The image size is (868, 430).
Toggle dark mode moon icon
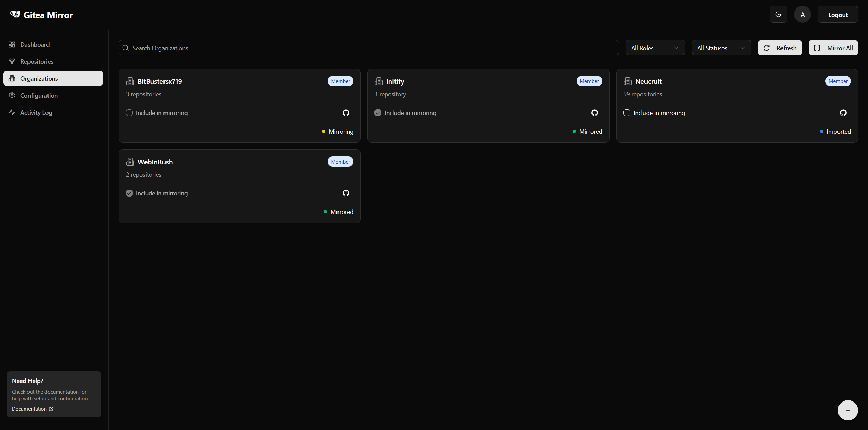pos(778,14)
